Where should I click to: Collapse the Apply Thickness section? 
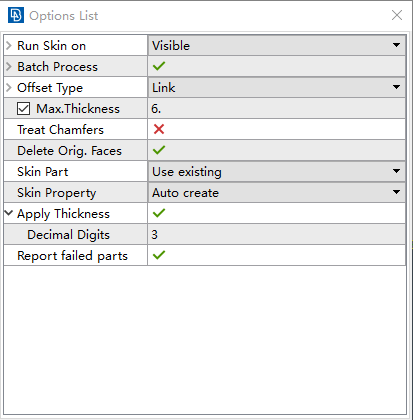(9, 213)
